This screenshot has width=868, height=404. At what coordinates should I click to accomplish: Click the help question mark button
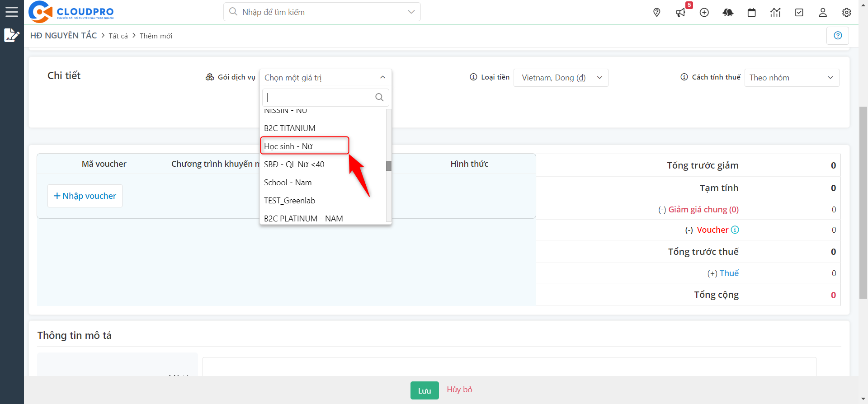point(838,35)
